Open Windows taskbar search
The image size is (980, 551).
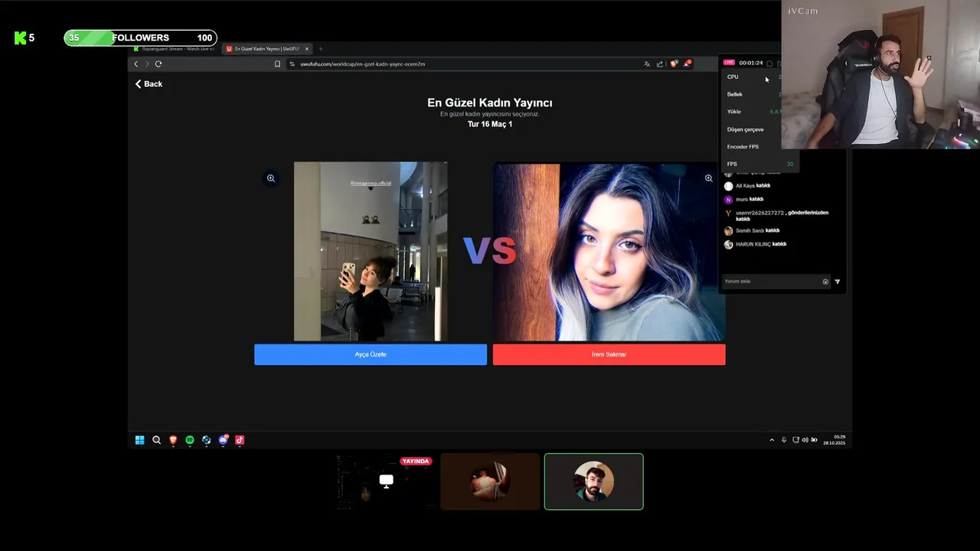coord(156,440)
